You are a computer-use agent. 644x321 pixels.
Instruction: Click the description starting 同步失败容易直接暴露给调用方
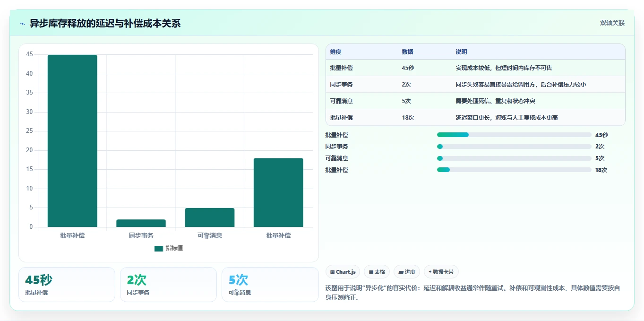521,85
